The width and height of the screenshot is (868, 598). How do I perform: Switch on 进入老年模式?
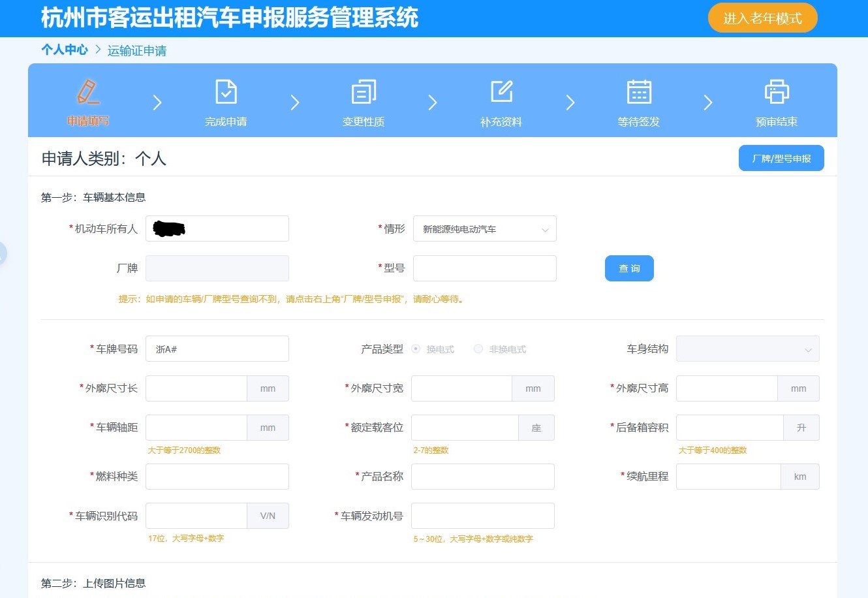click(x=762, y=18)
